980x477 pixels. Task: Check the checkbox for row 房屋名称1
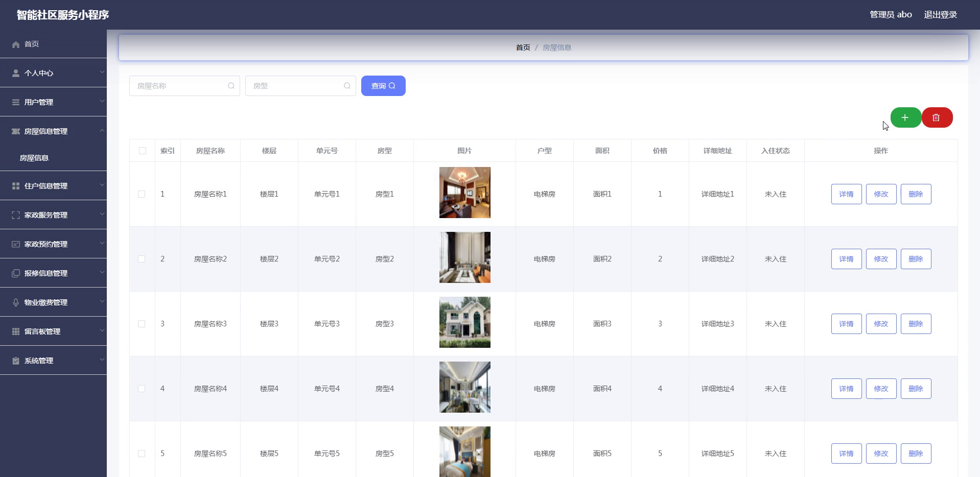pyautogui.click(x=142, y=194)
